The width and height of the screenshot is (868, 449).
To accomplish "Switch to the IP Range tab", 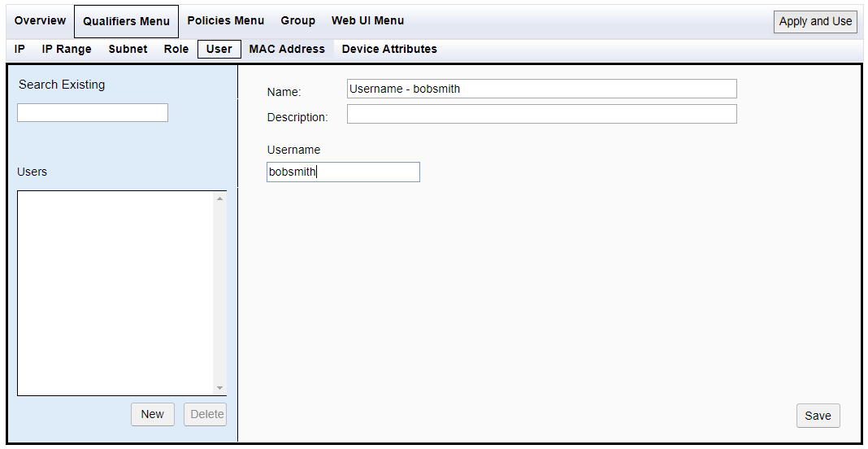I will pos(67,49).
